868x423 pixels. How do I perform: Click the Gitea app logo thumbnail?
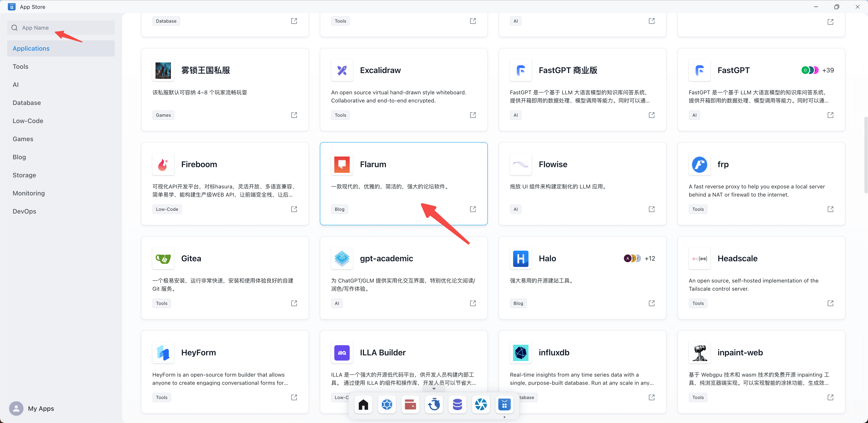coord(163,258)
